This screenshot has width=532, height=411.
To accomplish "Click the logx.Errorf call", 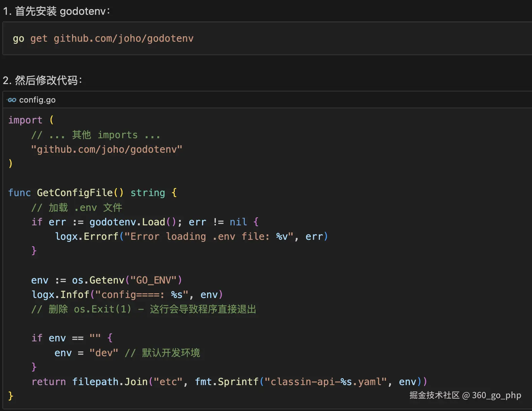I will pos(87,236).
